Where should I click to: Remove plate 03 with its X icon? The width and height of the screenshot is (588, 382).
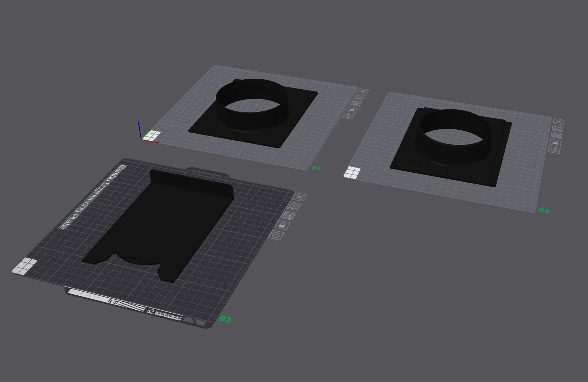tap(300, 197)
